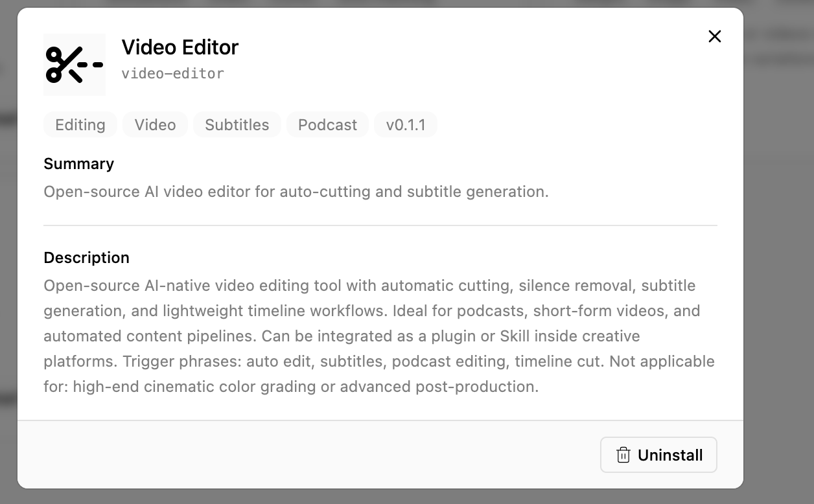Click the Video Editor title
Screen dimensions: 814x504
coord(180,47)
